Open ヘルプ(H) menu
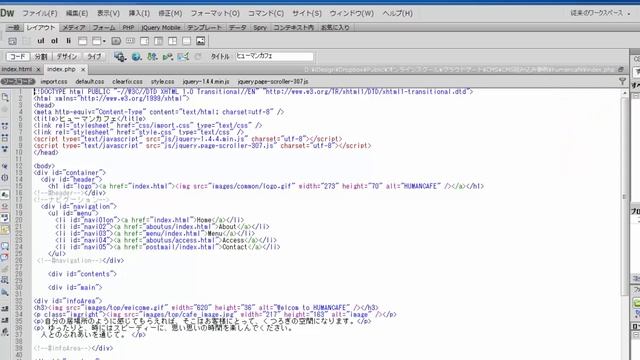Viewport: 640px width, 360px height. 397,13
